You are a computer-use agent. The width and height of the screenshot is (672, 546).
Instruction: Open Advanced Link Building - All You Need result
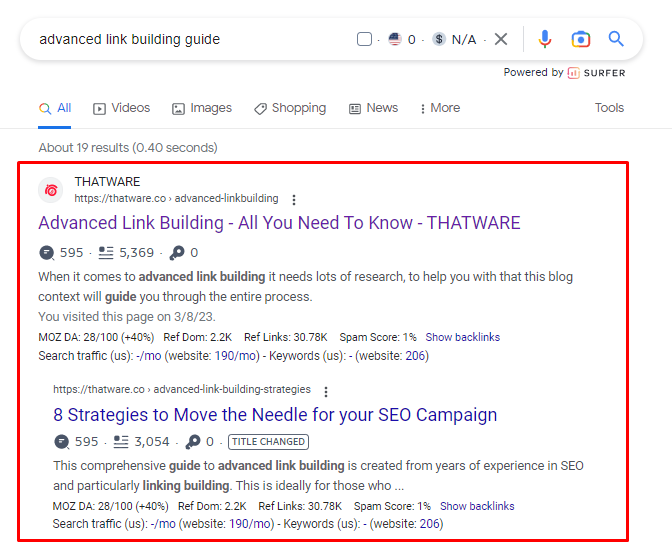pyautogui.click(x=279, y=223)
